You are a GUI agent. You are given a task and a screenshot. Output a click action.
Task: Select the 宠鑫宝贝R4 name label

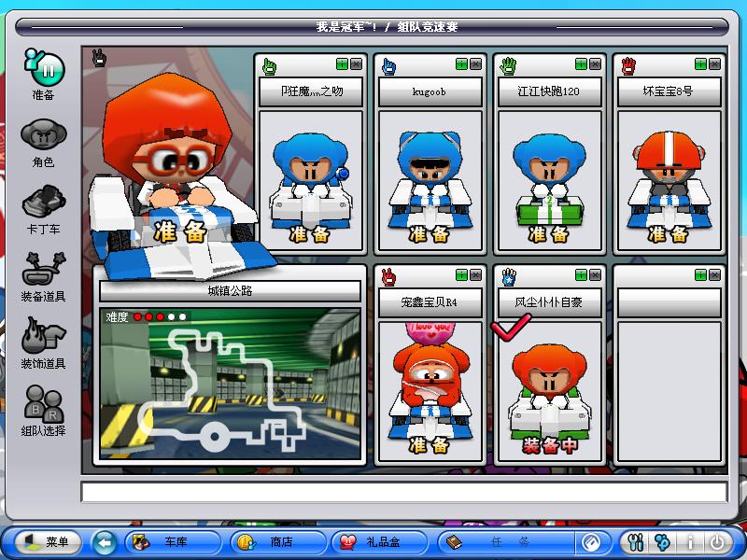pyautogui.click(x=430, y=302)
